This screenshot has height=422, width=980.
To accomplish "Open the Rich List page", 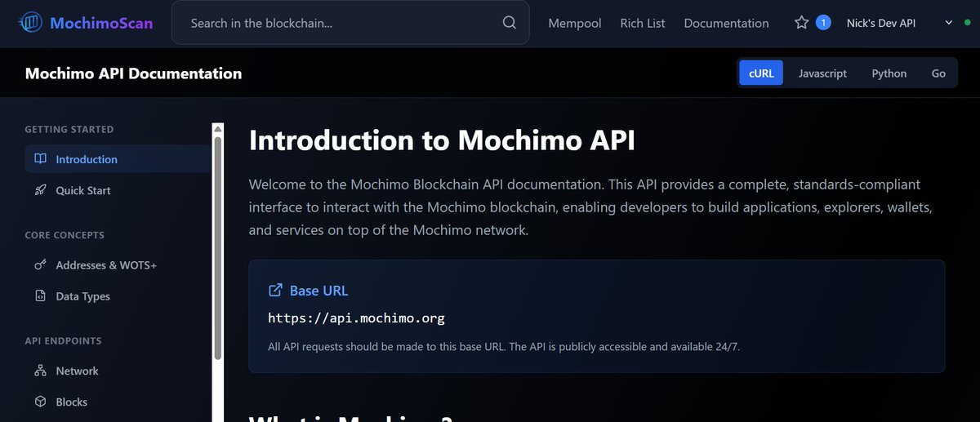I will tap(643, 23).
